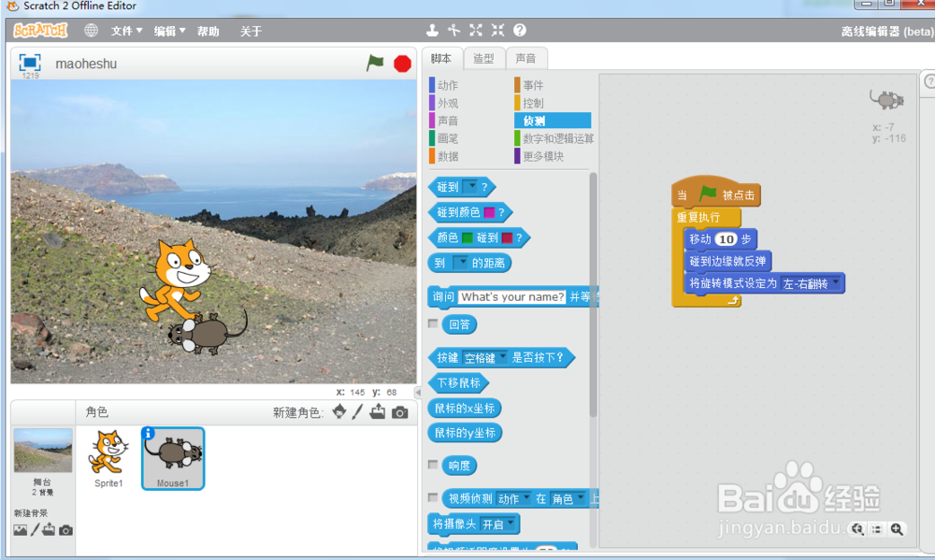This screenshot has height=560, width=935.
Task: Collapse the stage with the small arrow
Action: 418,392
